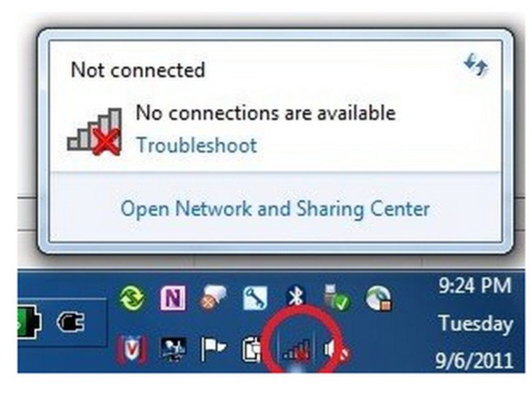Open the McAfee shield tray icon

point(132,349)
